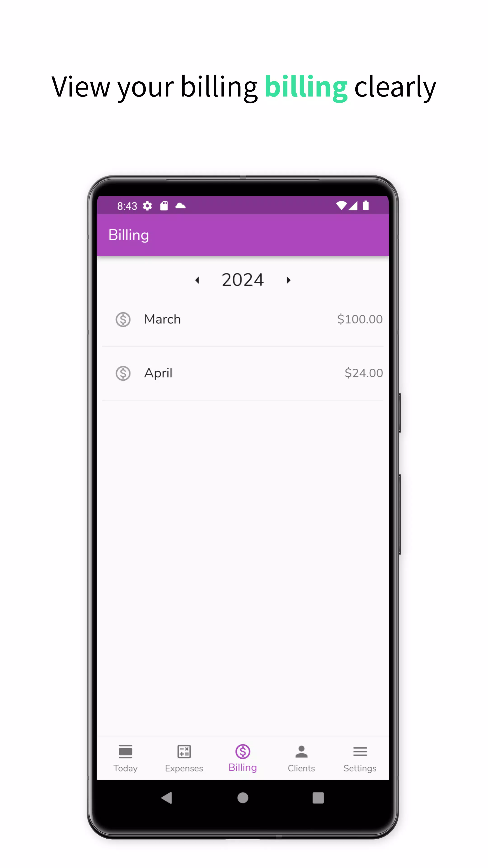Navigate to next year with right arrow

pos(288,280)
